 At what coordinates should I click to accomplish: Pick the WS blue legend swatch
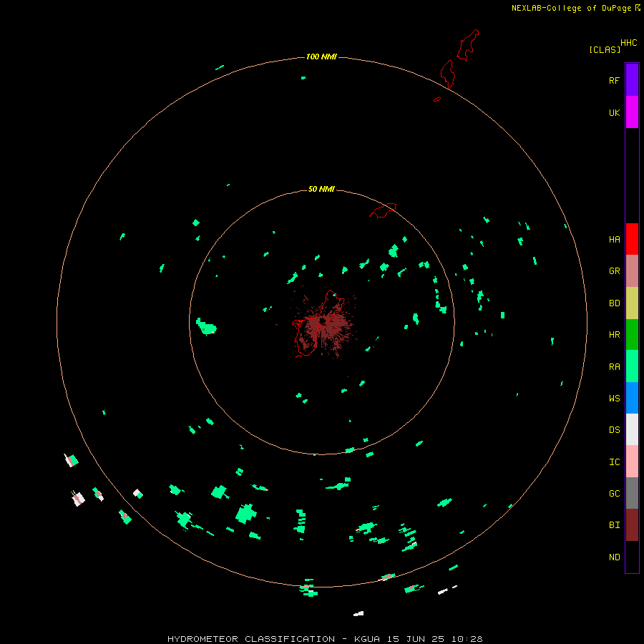point(632,398)
